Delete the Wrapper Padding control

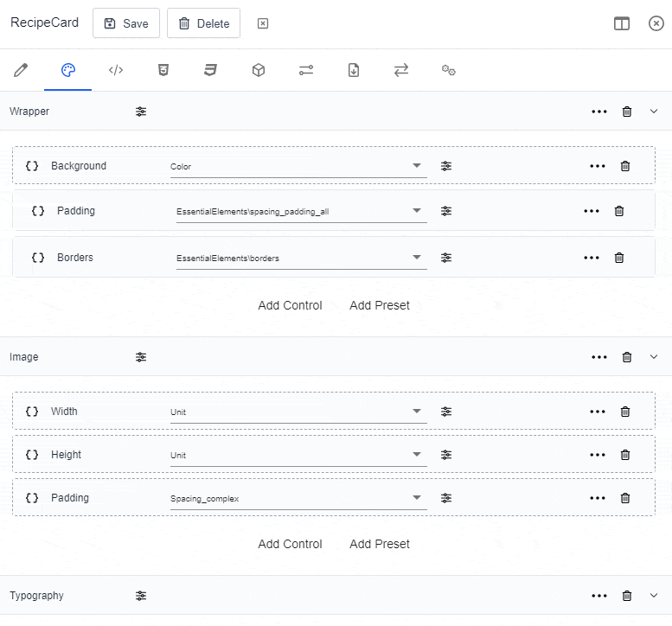pyautogui.click(x=619, y=211)
